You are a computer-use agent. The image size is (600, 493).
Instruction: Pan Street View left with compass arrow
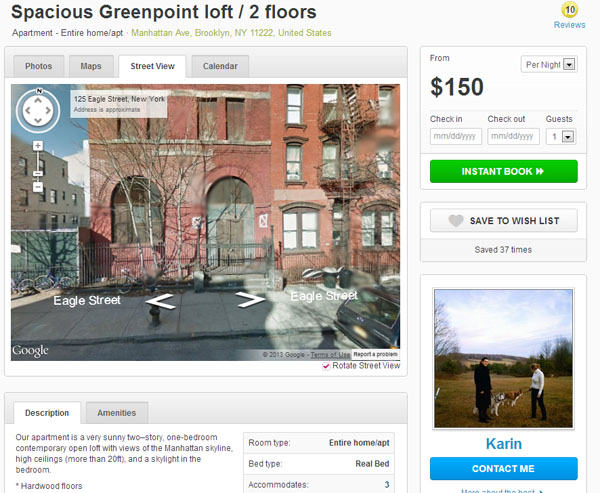(x=27, y=111)
